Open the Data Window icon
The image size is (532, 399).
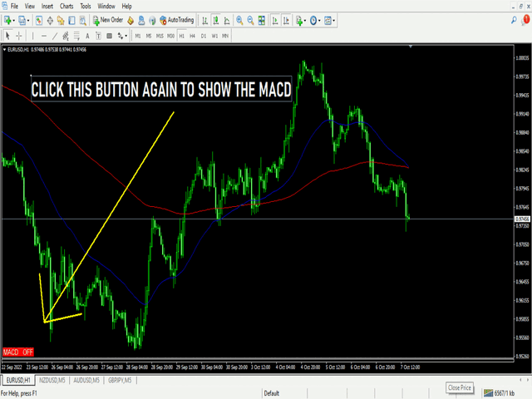tap(50, 20)
